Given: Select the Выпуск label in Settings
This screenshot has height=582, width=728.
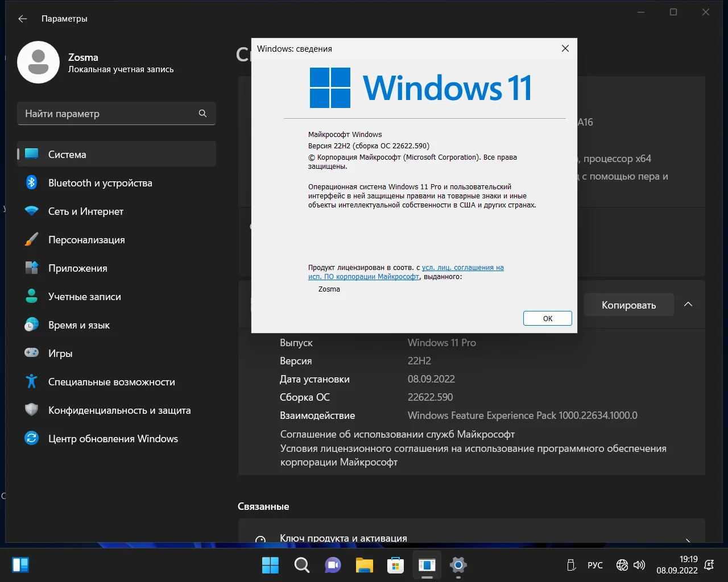Looking at the screenshot, I should tap(296, 343).
